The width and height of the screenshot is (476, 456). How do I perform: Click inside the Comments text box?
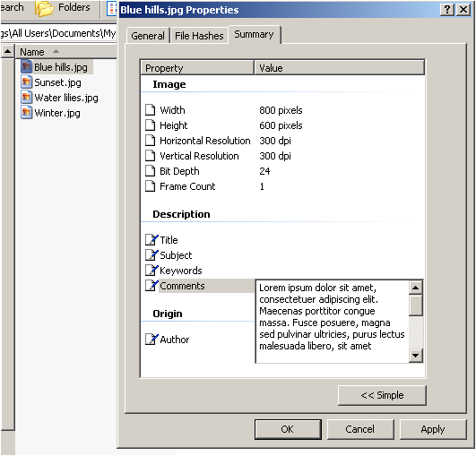pos(332,322)
